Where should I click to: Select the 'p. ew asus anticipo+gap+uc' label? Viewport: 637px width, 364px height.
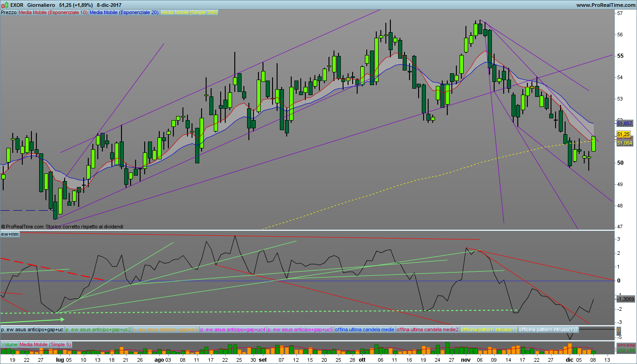[32, 329]
